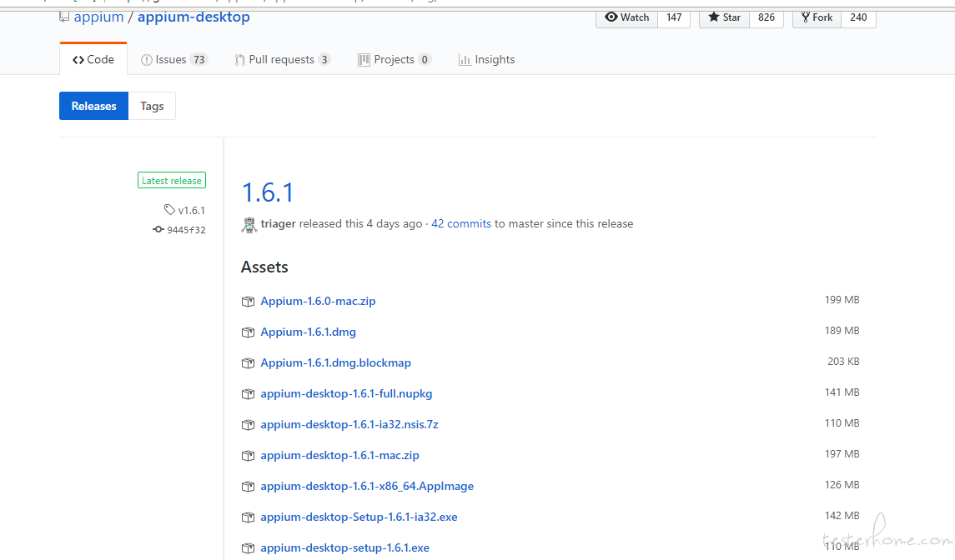Open the stargazers count 826

click(x=767, y=17)
